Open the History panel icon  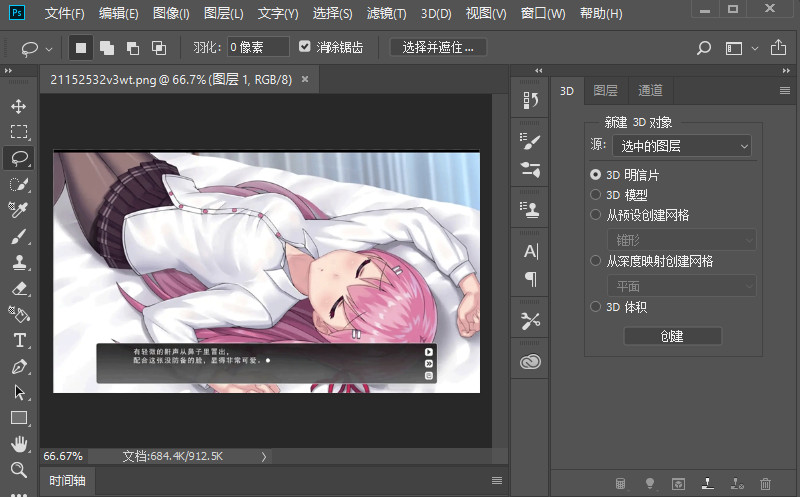pos(530,100)
